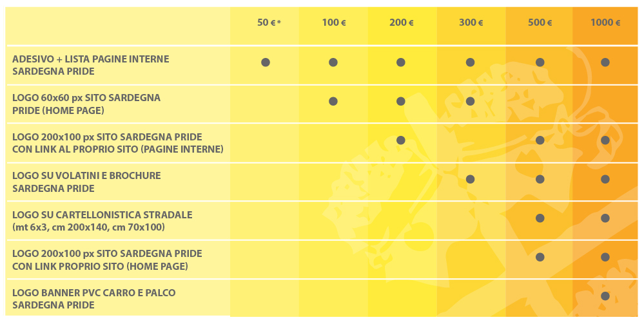The height and width of the screenshot is (322, 644).
Task: Click Logo su Volantini e Brochure label
Action: 86,182
